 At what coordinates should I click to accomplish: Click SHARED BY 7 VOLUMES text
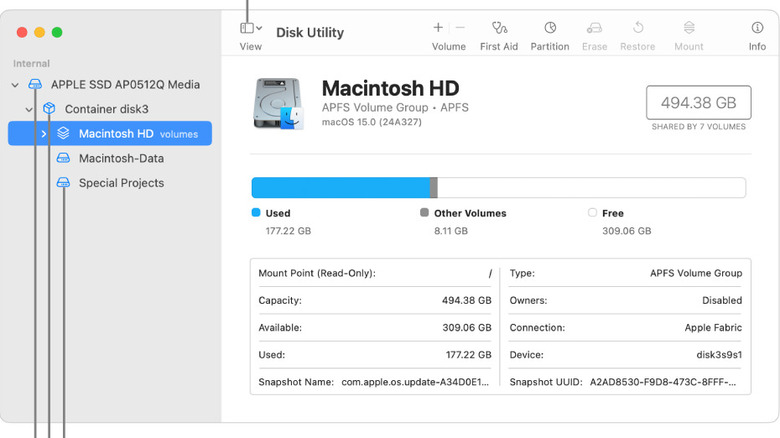(x=698, y=126)
